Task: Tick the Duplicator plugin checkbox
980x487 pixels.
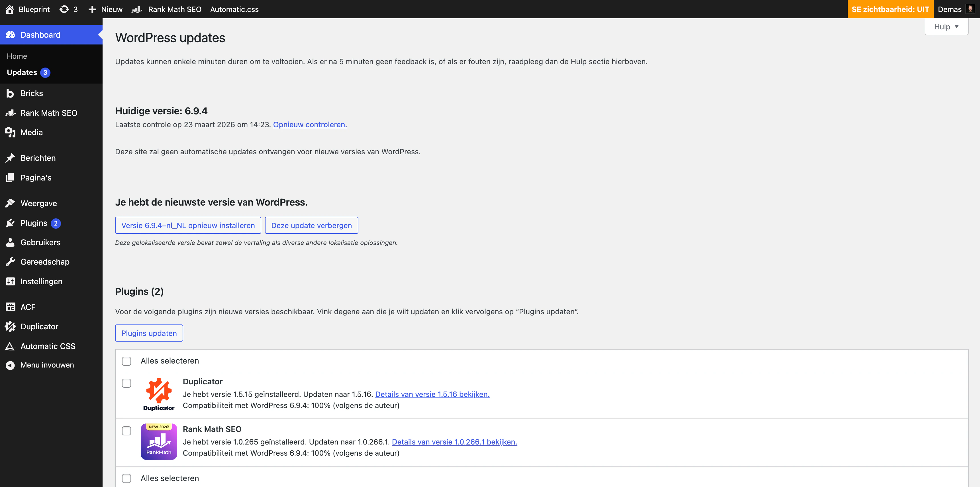Action: (126, 383)
